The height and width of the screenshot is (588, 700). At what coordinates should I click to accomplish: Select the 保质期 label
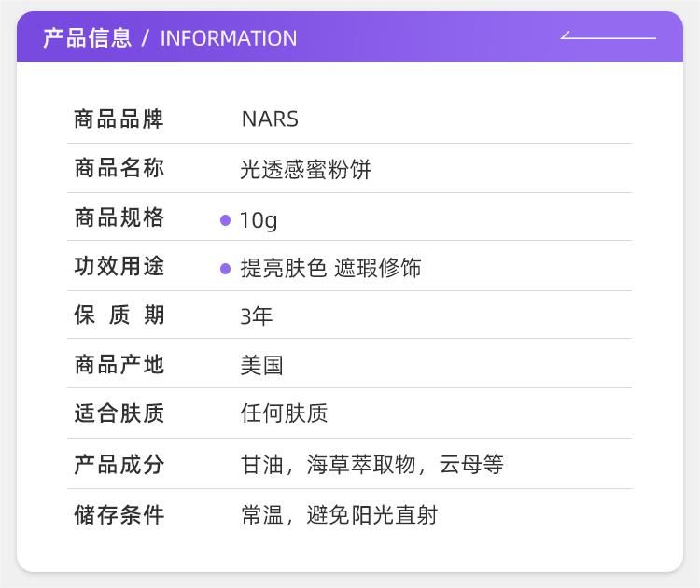coord(119,315)
